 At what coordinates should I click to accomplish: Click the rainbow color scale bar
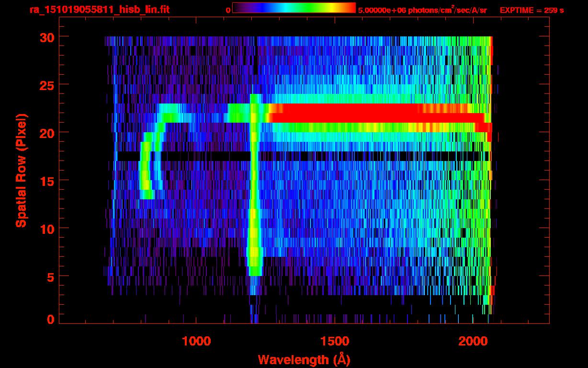[294, 8]
